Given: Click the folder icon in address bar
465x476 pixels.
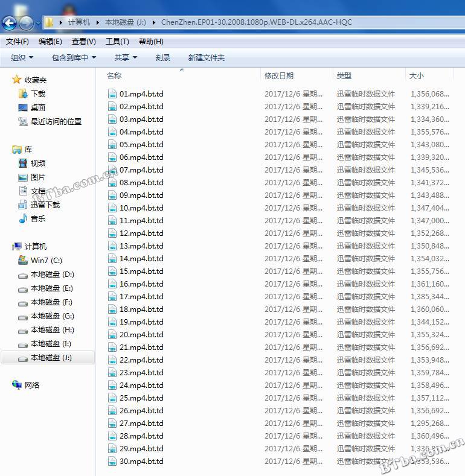Looking at the screenshot, I should tap(49, 22).
